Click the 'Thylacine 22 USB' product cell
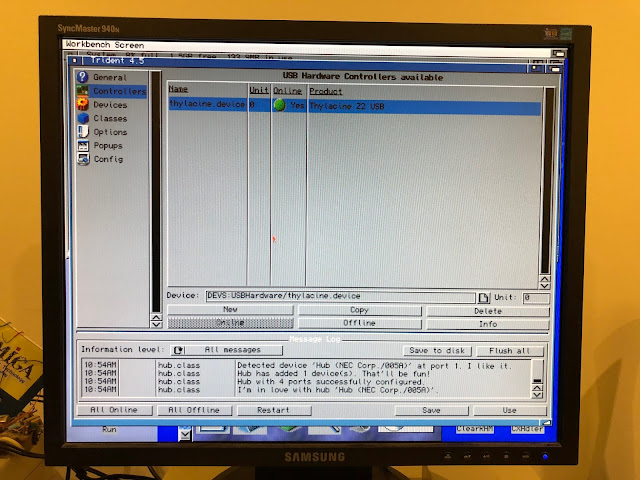Screen dimensions: 640x480 [347, 106]
